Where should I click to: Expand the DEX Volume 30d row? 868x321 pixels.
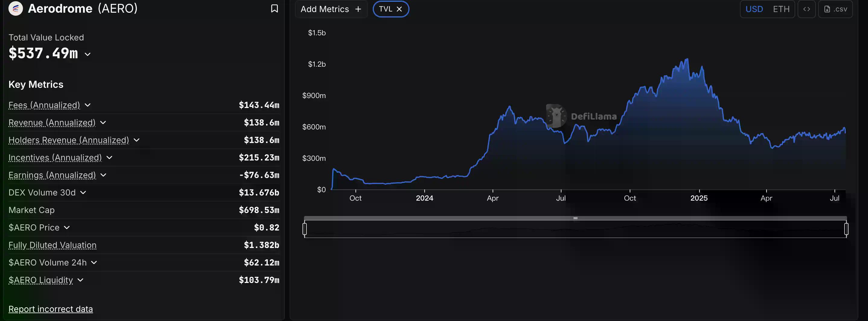[x=83, y=192]
